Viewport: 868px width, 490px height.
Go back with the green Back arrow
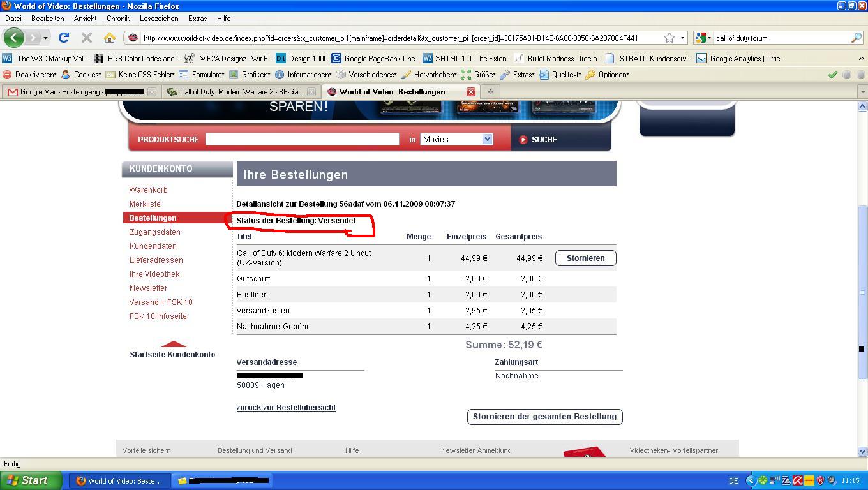13,38
